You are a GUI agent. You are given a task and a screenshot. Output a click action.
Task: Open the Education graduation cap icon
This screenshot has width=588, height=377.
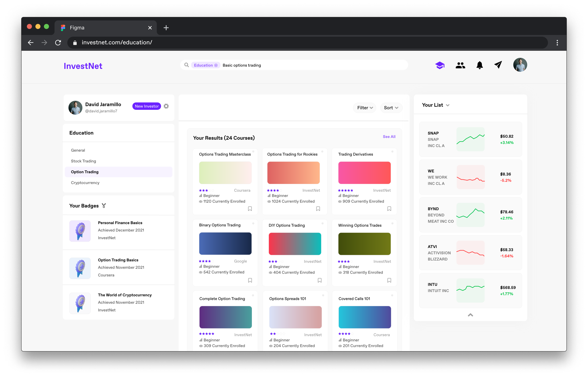(440, 65)
